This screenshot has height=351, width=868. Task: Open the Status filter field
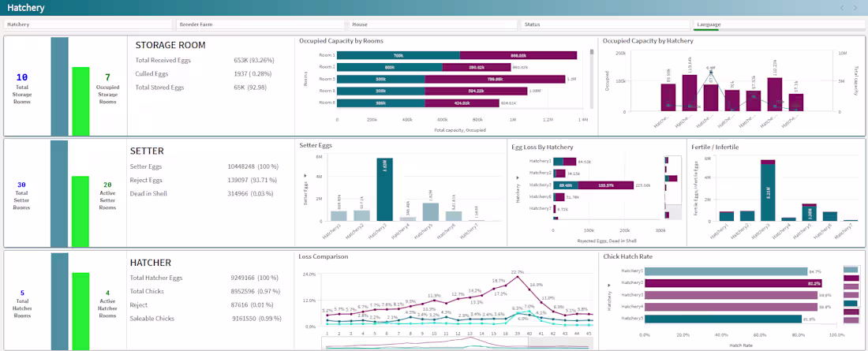pos(607,25)
